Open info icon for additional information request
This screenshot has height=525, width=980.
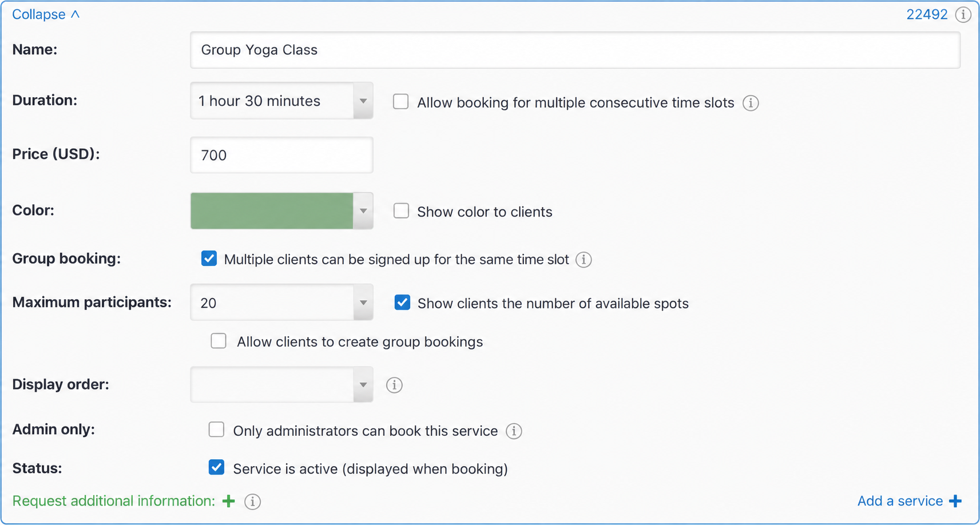[x=252, y=502]
